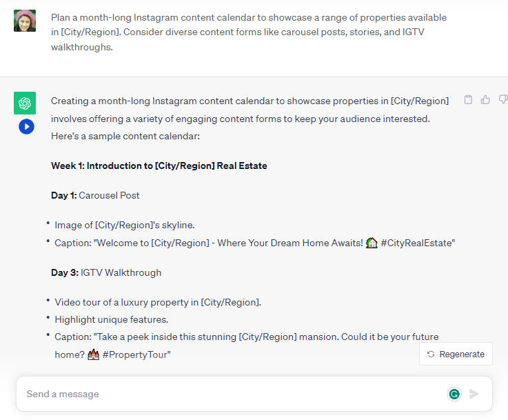
Task: Click the user prompt about Instagram content calendar
Action: click(x=249, y=32)
